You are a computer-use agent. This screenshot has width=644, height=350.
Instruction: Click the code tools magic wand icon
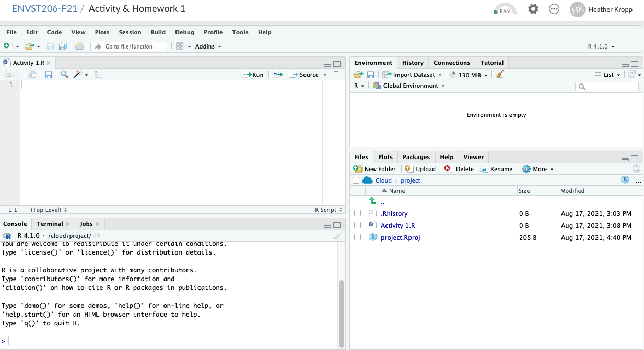pos(78,75)
